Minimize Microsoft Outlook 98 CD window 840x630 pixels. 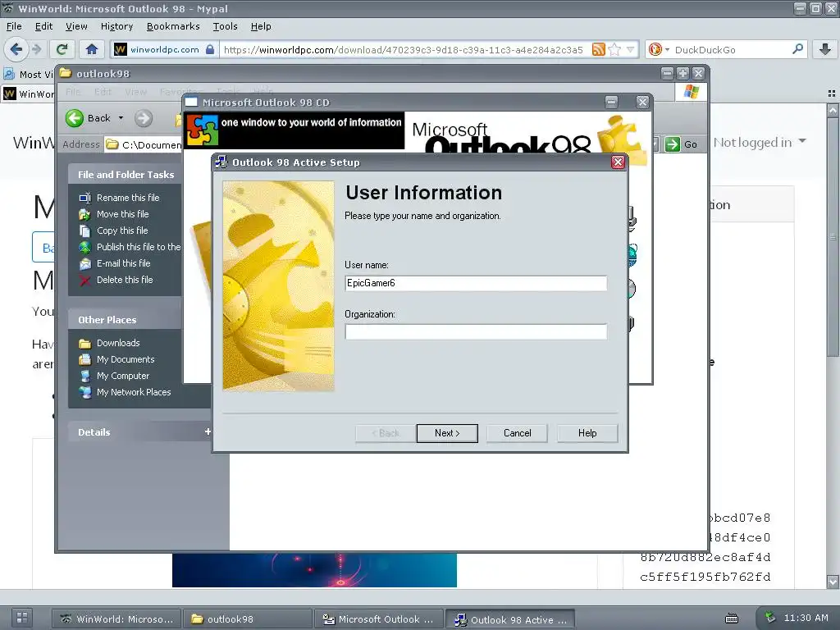611,102
